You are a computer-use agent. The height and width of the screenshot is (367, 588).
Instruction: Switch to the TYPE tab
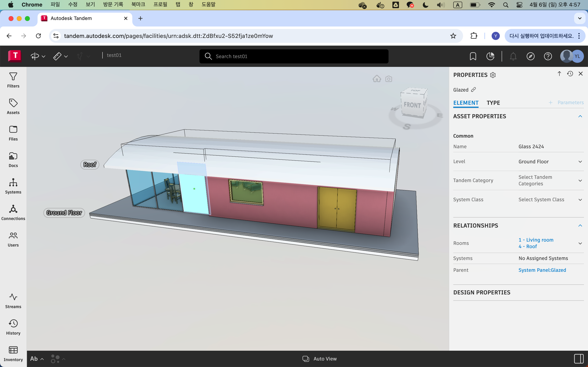tap(493, 103)
